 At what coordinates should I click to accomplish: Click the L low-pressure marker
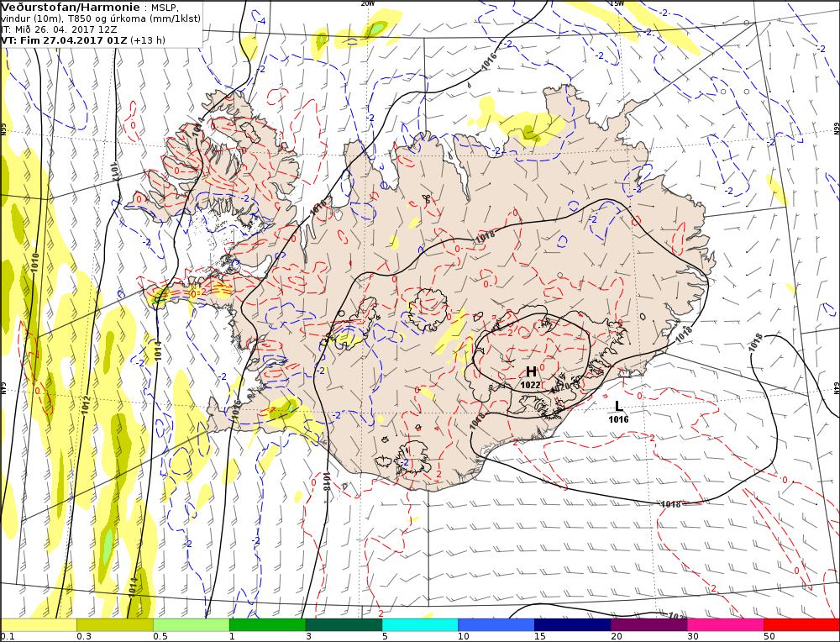tap(619, 406)
